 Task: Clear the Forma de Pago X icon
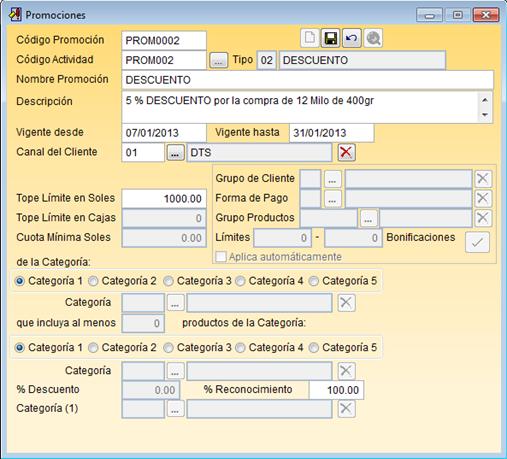click(x=482, y=198)
